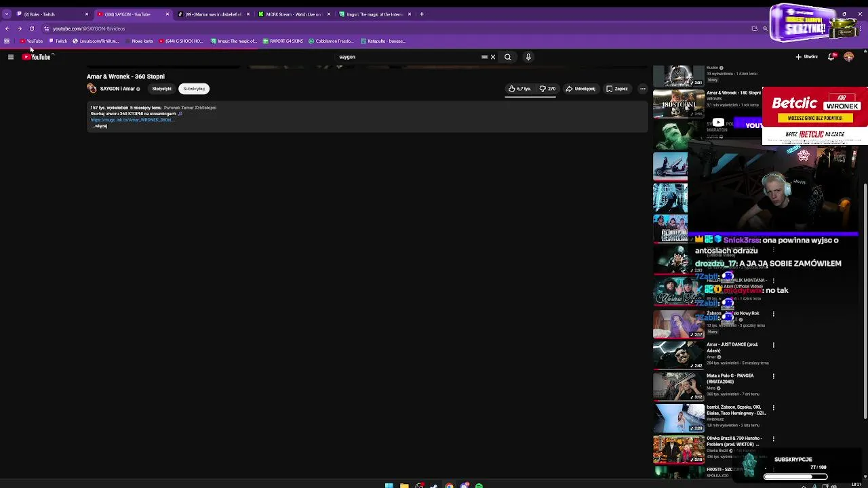Go to YouTube home via logo
Screen dimensions: 868x488
(37, 57)
